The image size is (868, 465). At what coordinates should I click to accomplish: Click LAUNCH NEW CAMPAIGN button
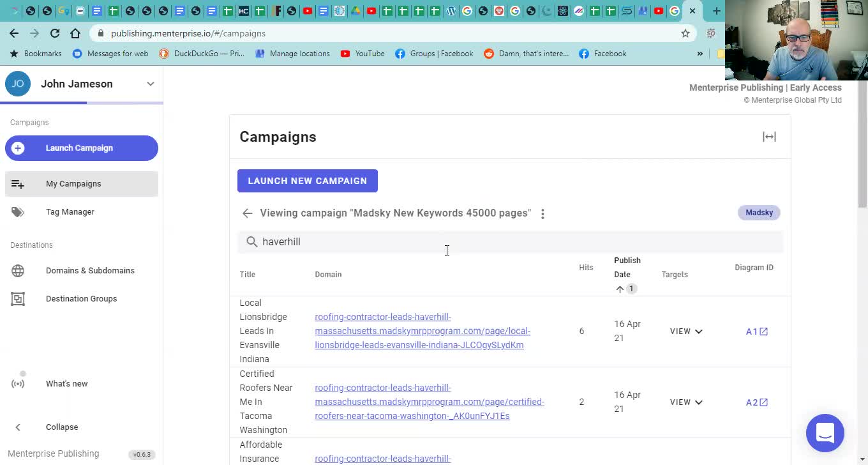pyautogui.click(x=308, y=181)
